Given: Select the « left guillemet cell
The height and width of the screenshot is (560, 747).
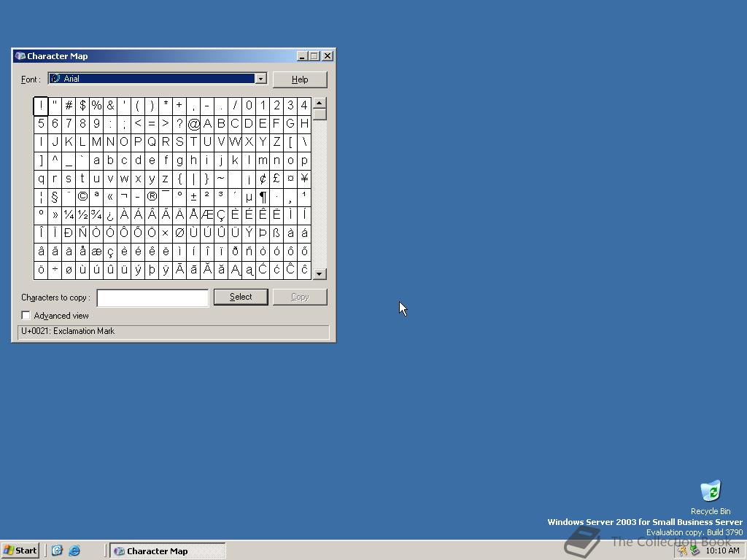Looking at the screenshot, I should click(x=110, y=197).
